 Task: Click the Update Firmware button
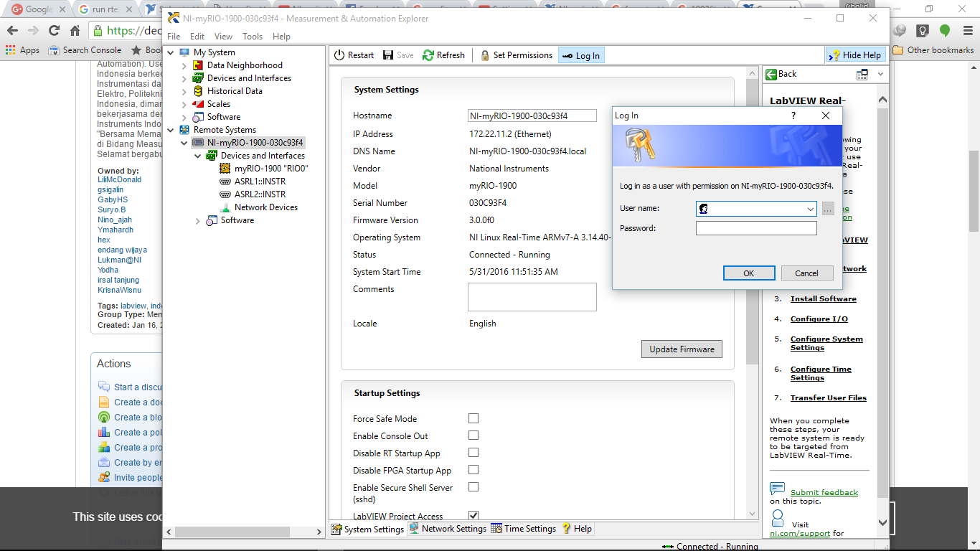tap(682, 349)
